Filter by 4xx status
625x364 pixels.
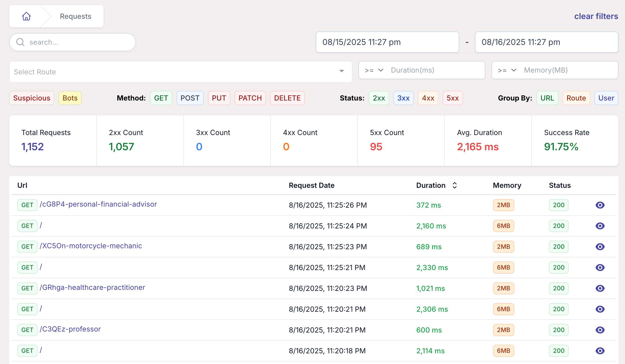(428, 98)
